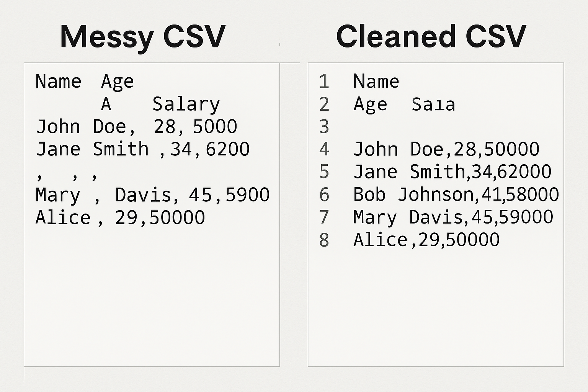Click line number 5 in the gutter

(x=324, y=172)
